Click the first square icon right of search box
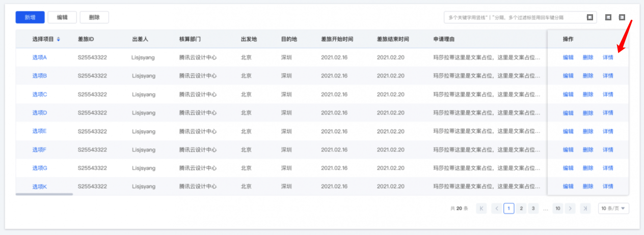Viewport: 644px width, 235px height. click(608, 17)
